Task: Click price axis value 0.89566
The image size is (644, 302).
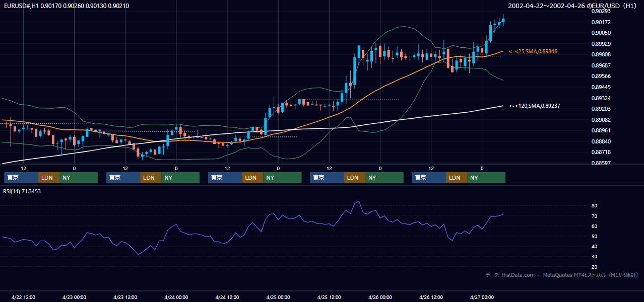Action: (x=601, y=76)
